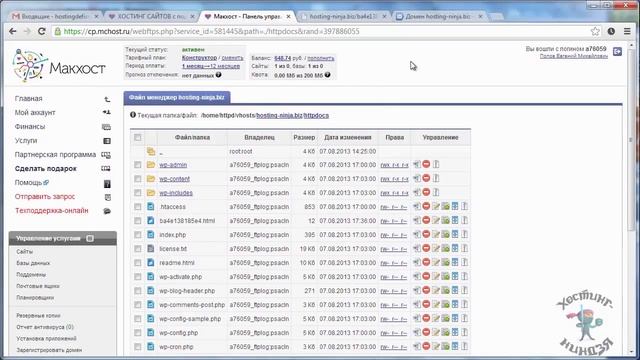Check the box for index.php file
Viewport: 640px width, 360px height.
[138, 235]
